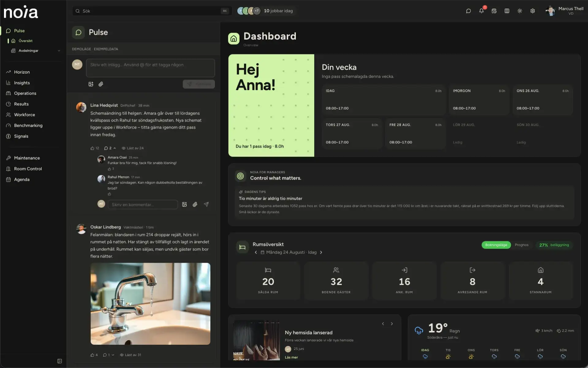The height and width of the screenshot is (368, 588).
Task: Click the Dashboard home icon
Action: point(234,39)
